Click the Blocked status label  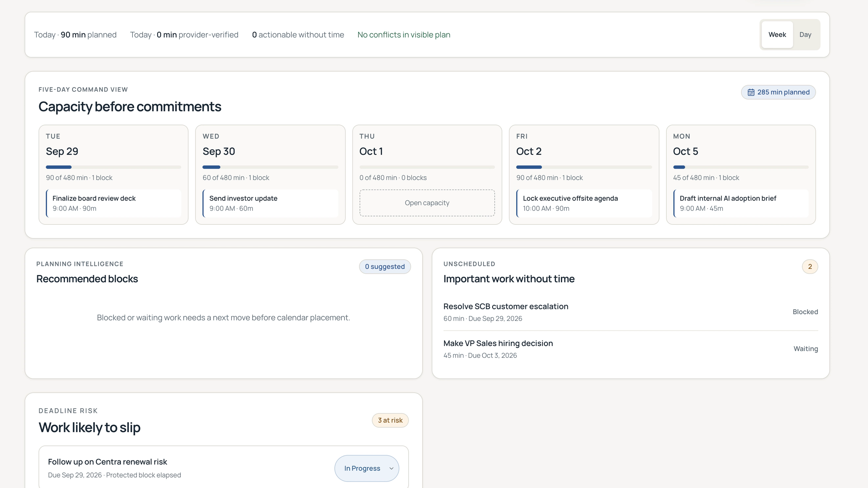pyautogui.click(x=805, y=312)
